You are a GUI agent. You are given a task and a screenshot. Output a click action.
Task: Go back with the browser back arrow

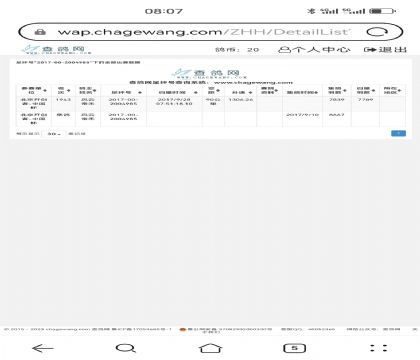coord(43,348)
